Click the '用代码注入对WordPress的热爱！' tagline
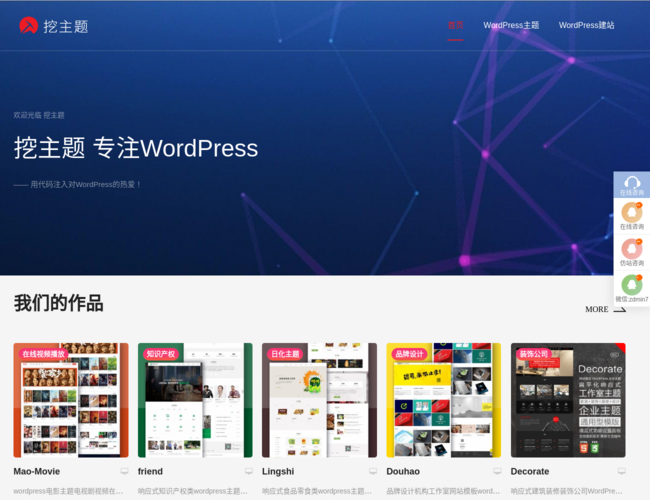 [x=86, y=184]
